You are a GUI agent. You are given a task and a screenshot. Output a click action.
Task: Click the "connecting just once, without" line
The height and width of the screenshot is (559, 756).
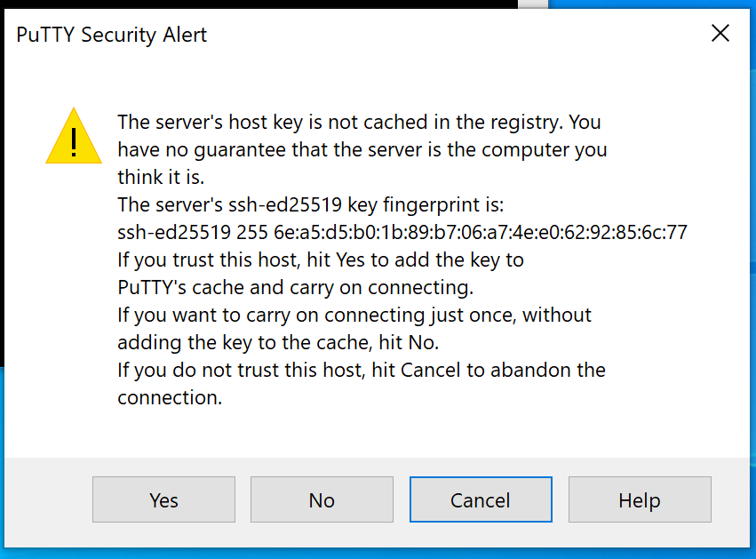(x=354, y=315)
